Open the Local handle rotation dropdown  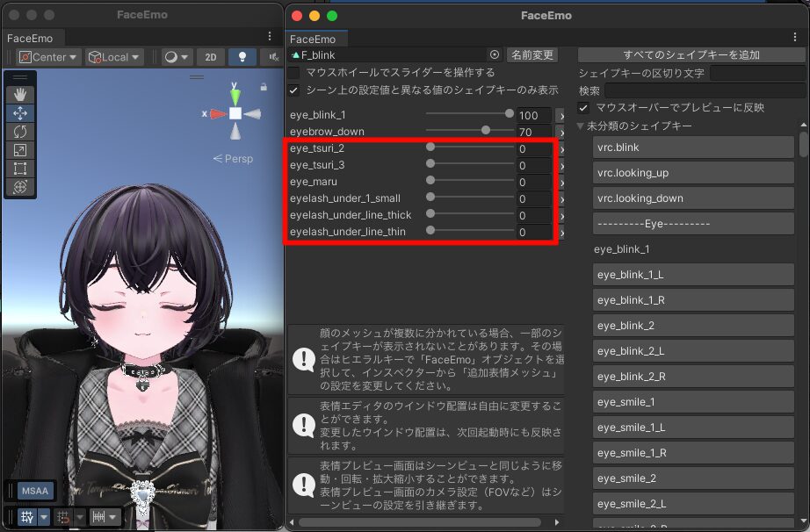[114, 57]
